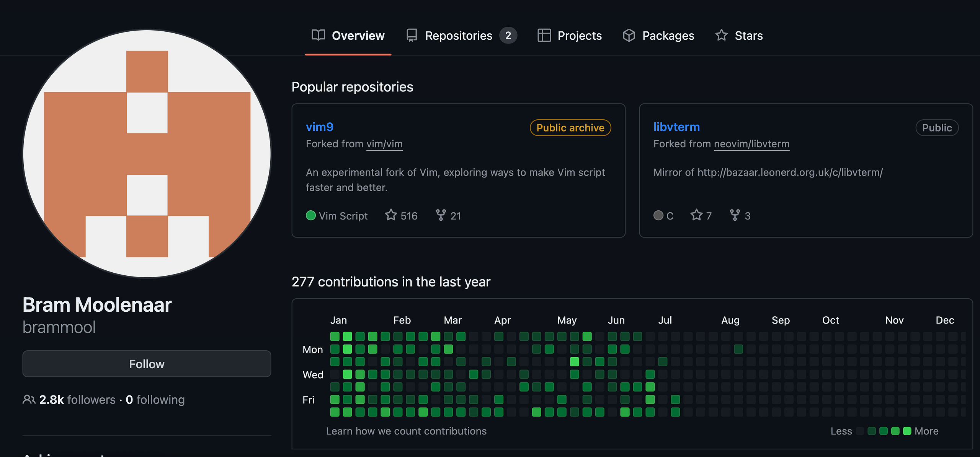Open Learn how we count contributions

pyautogui.click(x=406, y=431)
